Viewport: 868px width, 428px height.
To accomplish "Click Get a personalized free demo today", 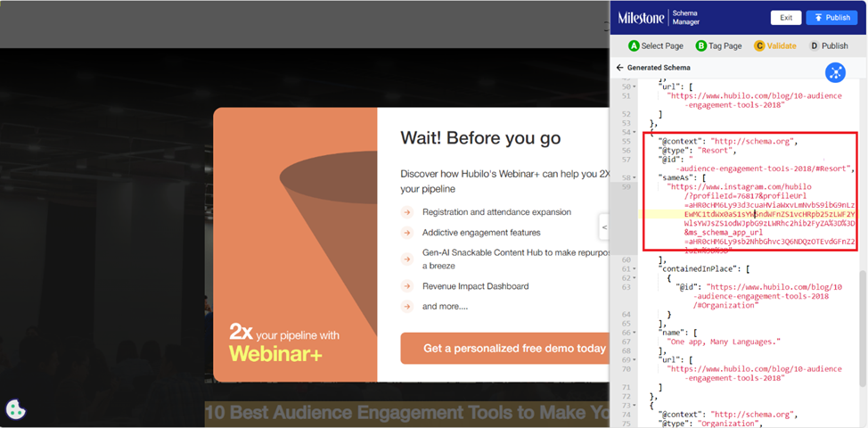I will click(x=513, y=349).
